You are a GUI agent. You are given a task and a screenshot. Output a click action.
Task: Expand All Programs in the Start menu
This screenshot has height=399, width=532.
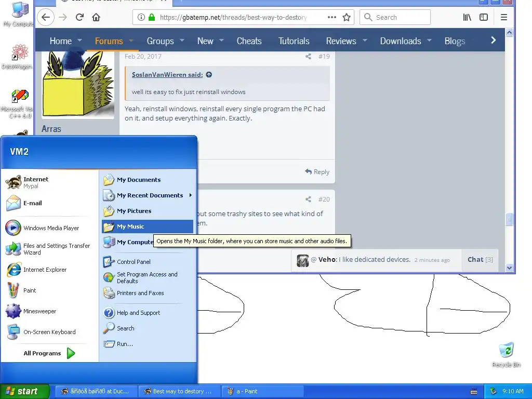[x=49, y=353]
